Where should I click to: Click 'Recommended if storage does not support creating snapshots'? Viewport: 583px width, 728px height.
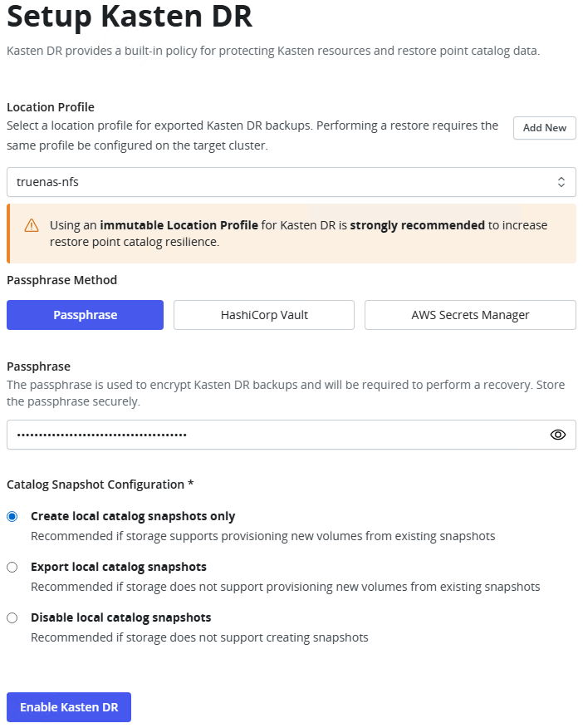(199, 637)
